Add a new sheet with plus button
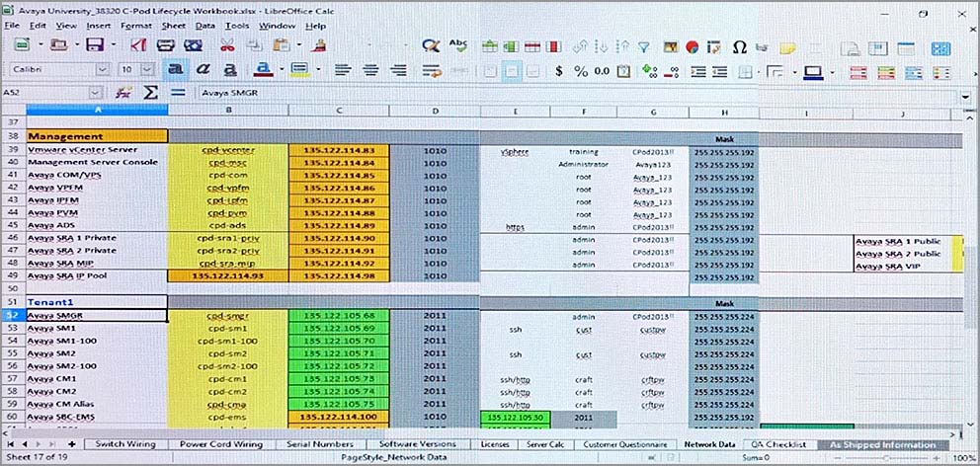Image resolution: width=980 pixels, height=466 pixels. 71,444
